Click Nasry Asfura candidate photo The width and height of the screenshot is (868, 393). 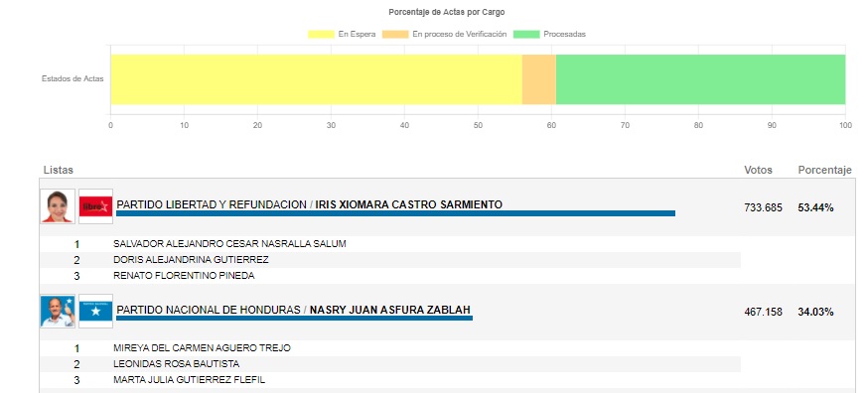tap(58, 311)
